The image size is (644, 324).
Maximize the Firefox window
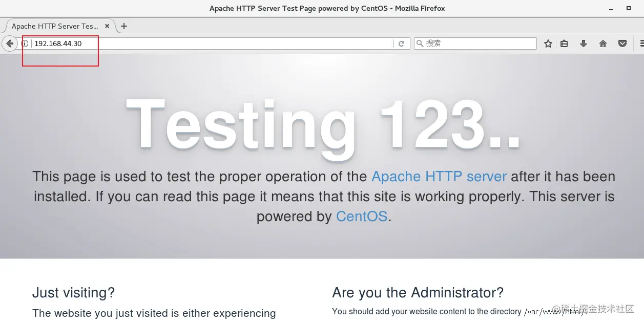click(x=629, y=9)
